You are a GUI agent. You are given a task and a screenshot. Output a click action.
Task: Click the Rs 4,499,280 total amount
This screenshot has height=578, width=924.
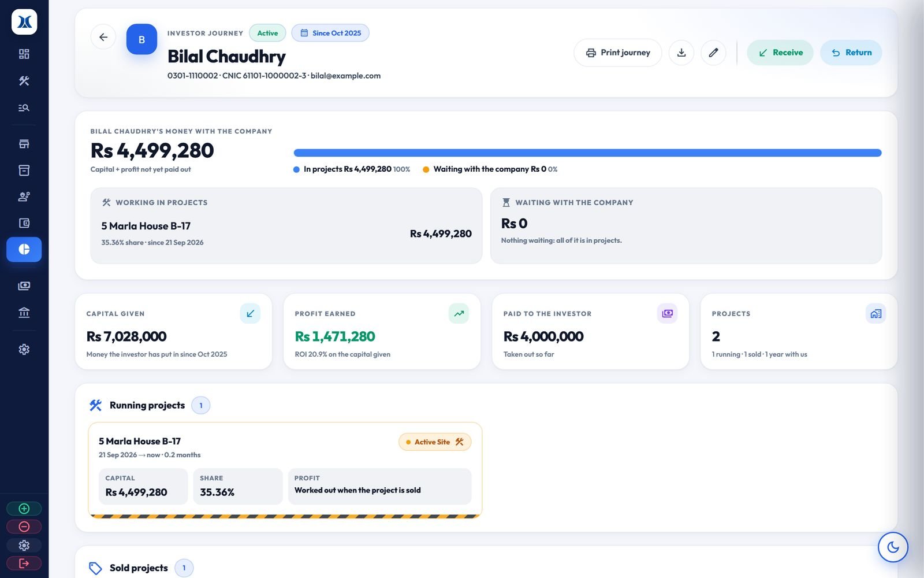tap(152, 150)
